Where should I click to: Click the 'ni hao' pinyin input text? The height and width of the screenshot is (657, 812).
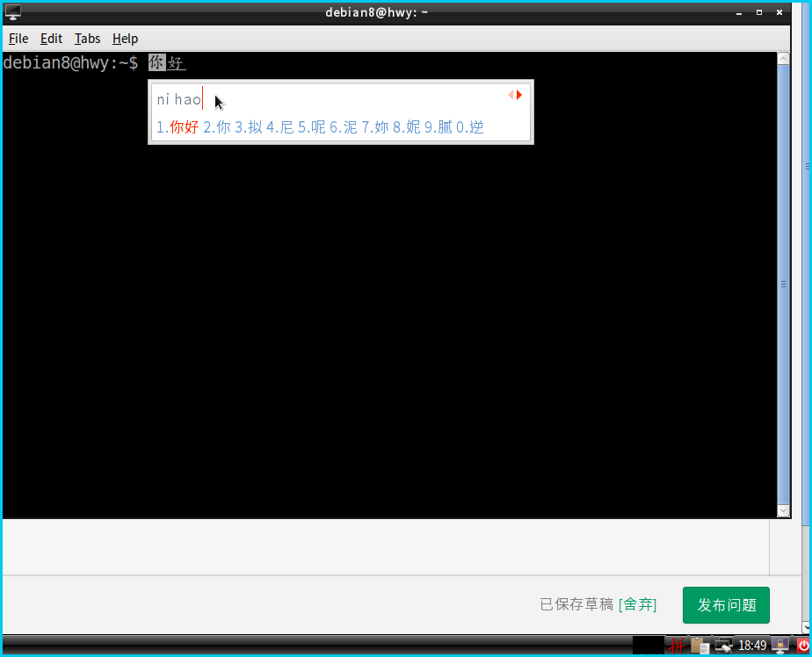[x=179, y=99]
